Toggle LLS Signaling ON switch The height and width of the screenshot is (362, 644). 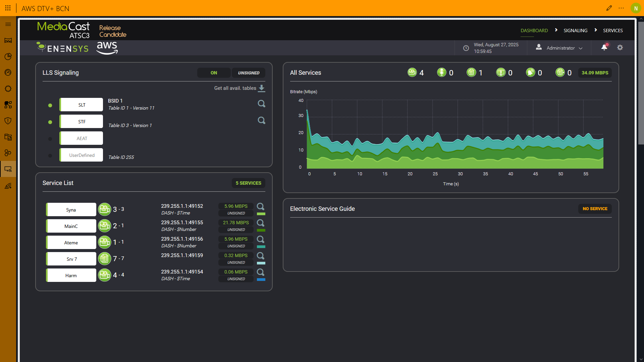pyautogui.click(x=214, y=73)
